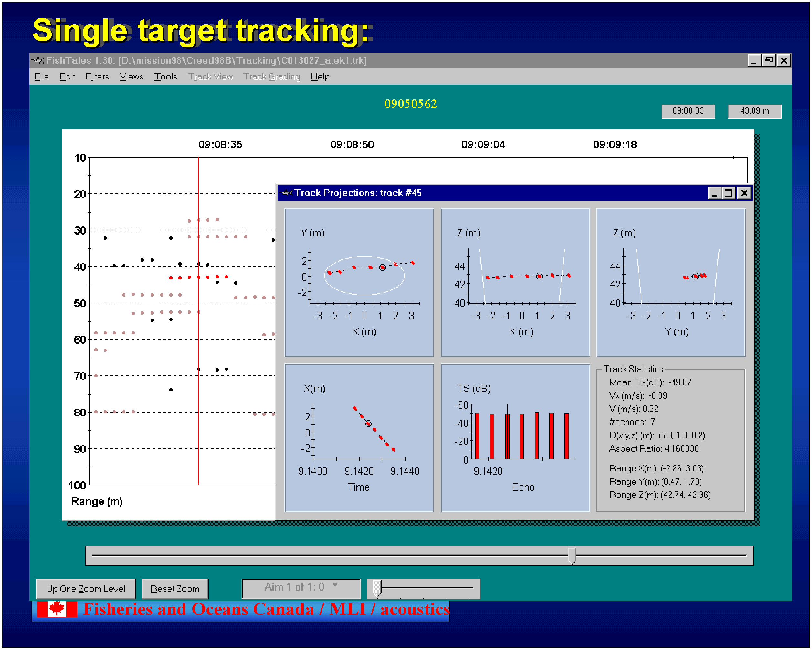Close the Track Projections window
This screenshot has height=650, width=812.
pos(744,193)
